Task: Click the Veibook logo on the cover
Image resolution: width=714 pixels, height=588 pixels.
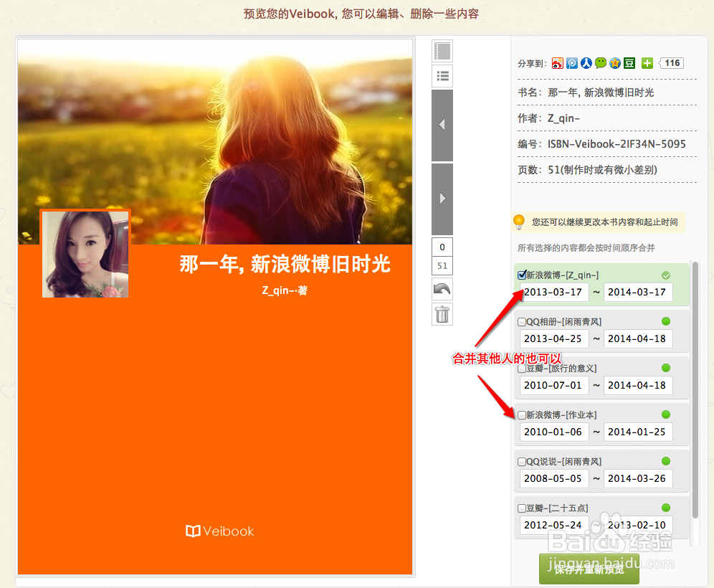Action: coord(220,531)
